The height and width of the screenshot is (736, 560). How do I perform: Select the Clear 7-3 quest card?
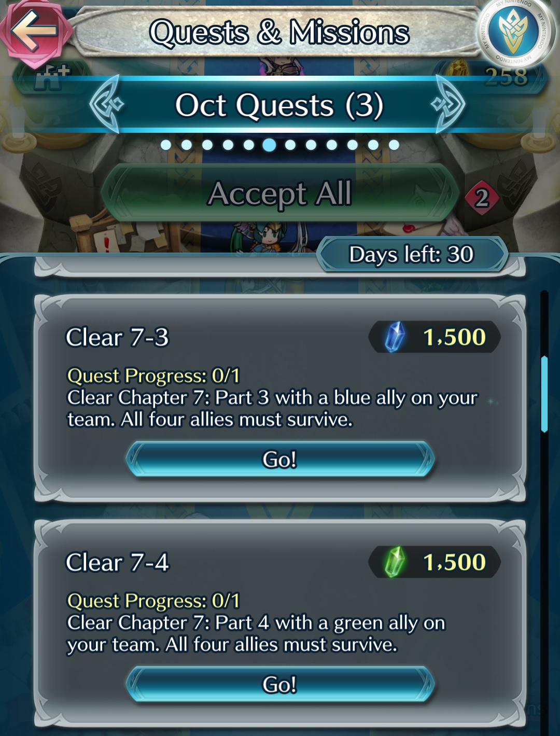pos(280,398)
